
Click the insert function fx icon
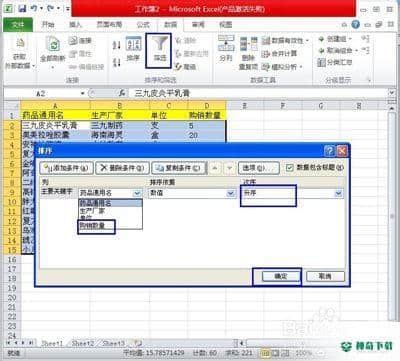click(122, 93)
